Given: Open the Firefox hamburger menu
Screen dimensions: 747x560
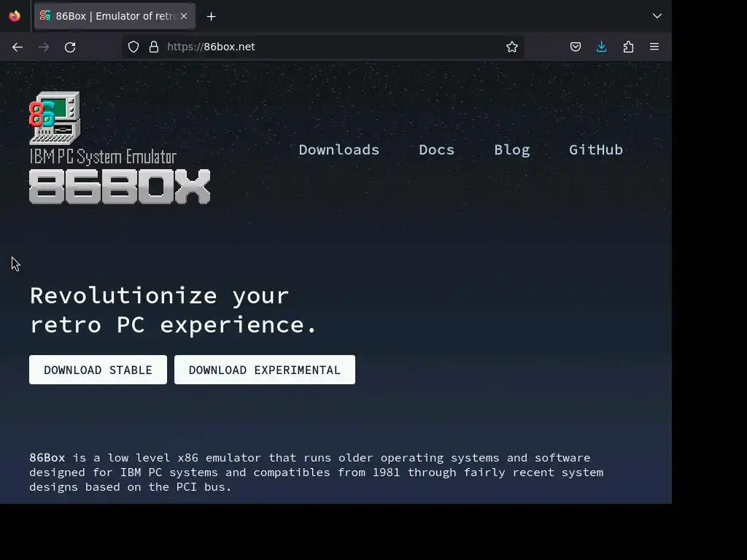Looking at the screenshot, I should (x=654, y=47).
